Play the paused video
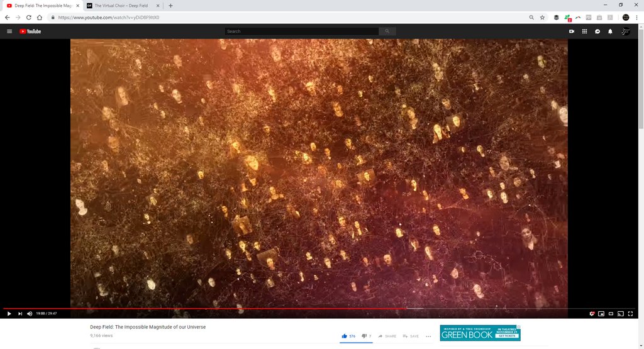 (9, 314)
